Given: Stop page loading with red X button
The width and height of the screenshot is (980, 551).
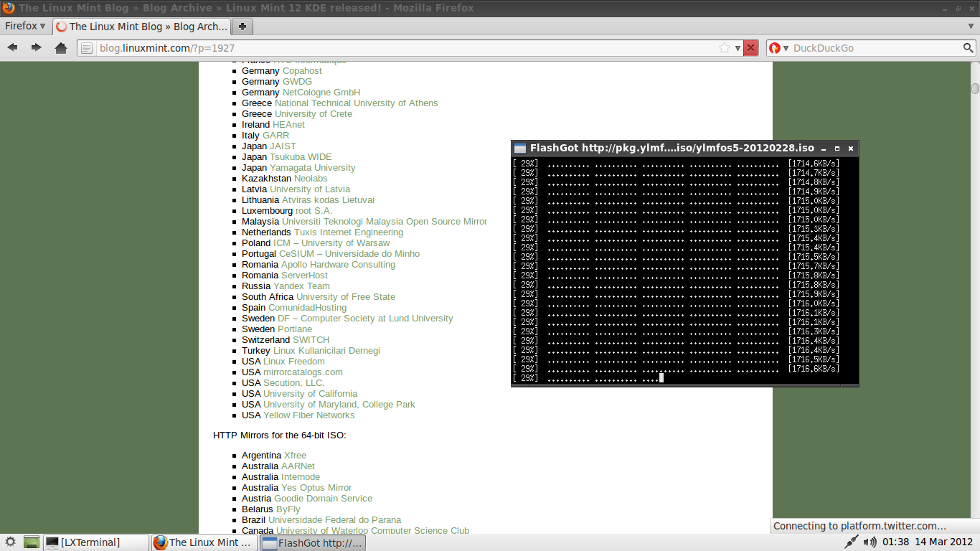Looking at the screenshot, I should [x=750, y=48].
